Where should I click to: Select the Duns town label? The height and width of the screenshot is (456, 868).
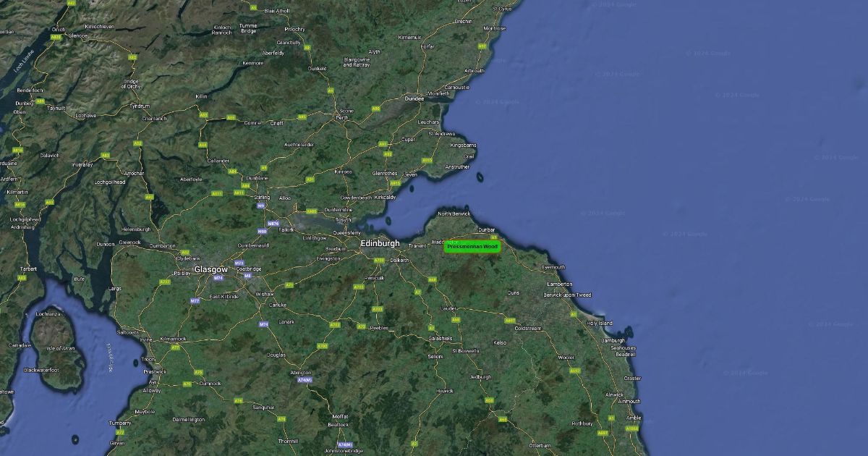click(x=514, y=293)
